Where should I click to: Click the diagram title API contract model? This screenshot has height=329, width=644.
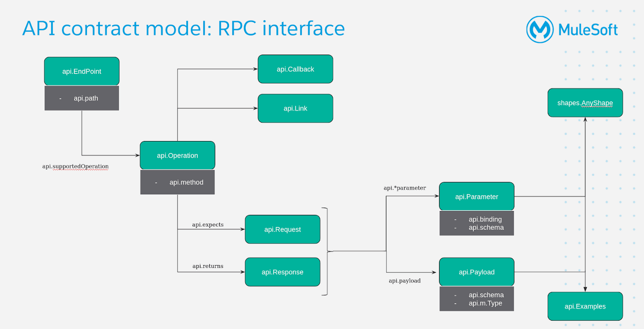[184, 28]
